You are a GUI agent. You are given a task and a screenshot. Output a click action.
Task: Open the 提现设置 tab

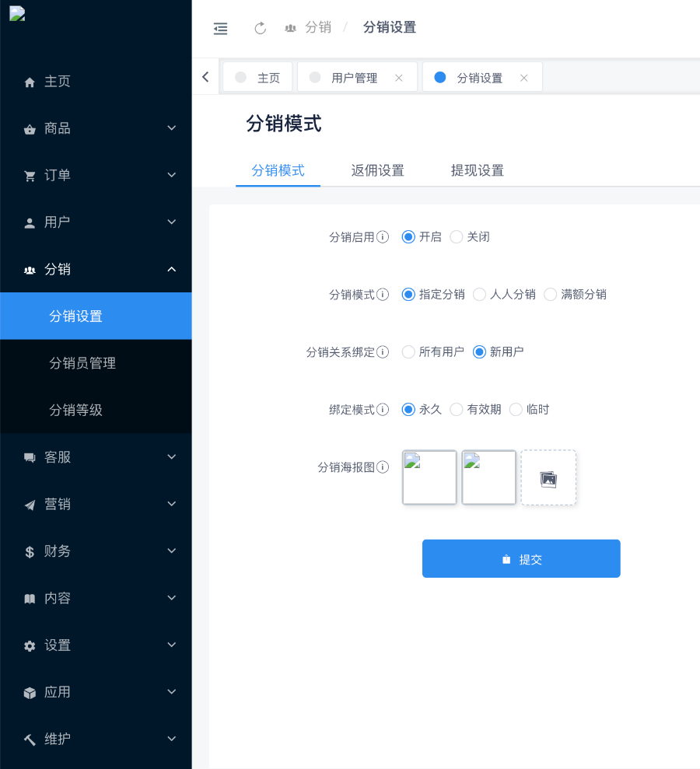[477, 171]
